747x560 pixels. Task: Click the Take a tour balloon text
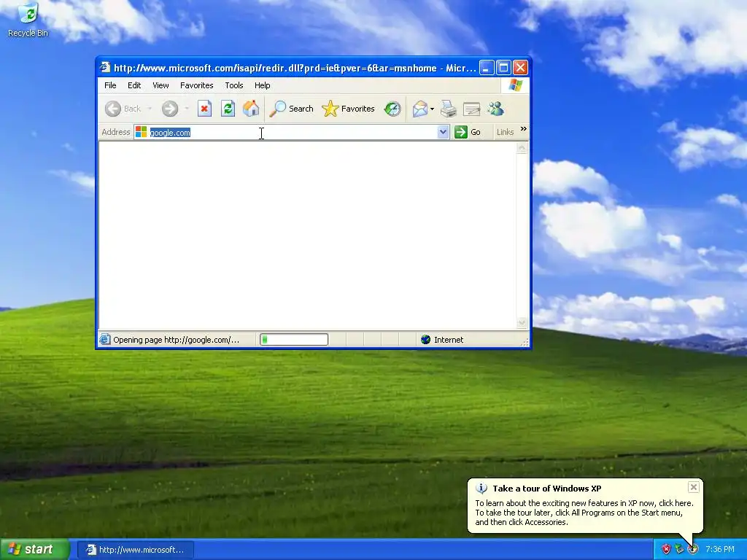point(584,513)
